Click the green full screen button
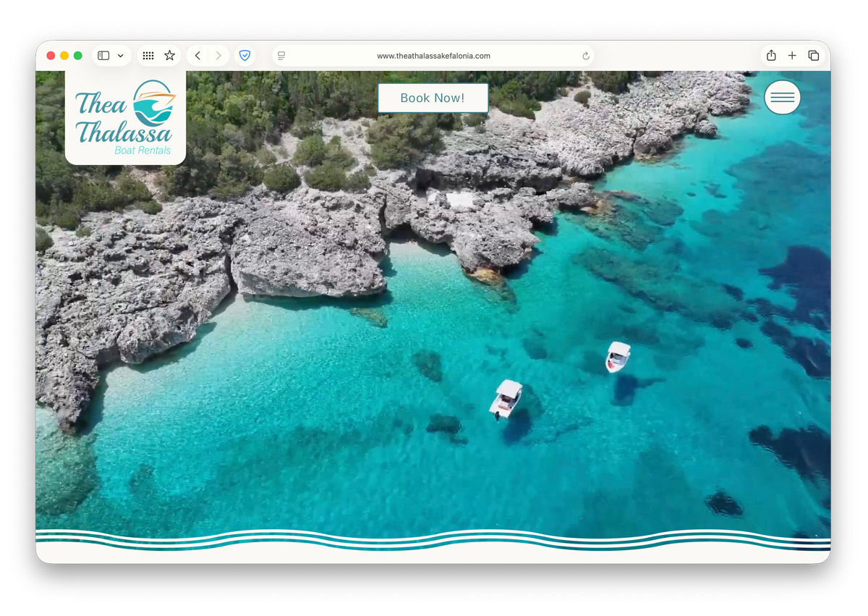 click(x=78, y=56)
